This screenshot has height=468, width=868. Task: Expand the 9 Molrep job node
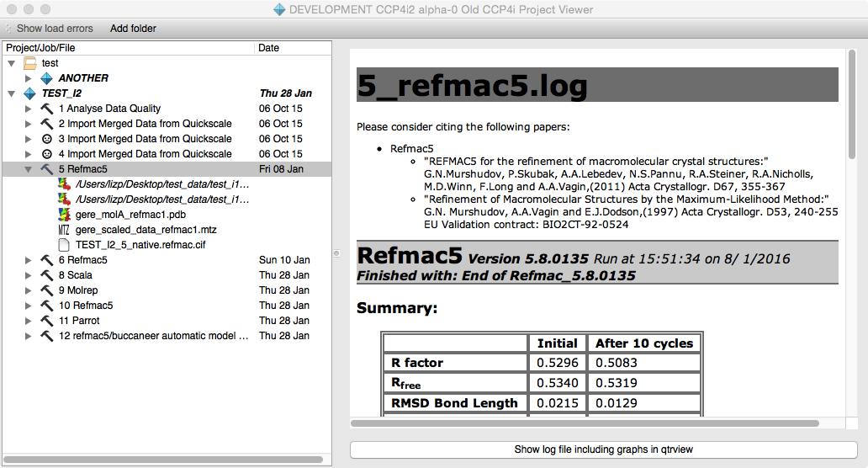tap(29, 290)
